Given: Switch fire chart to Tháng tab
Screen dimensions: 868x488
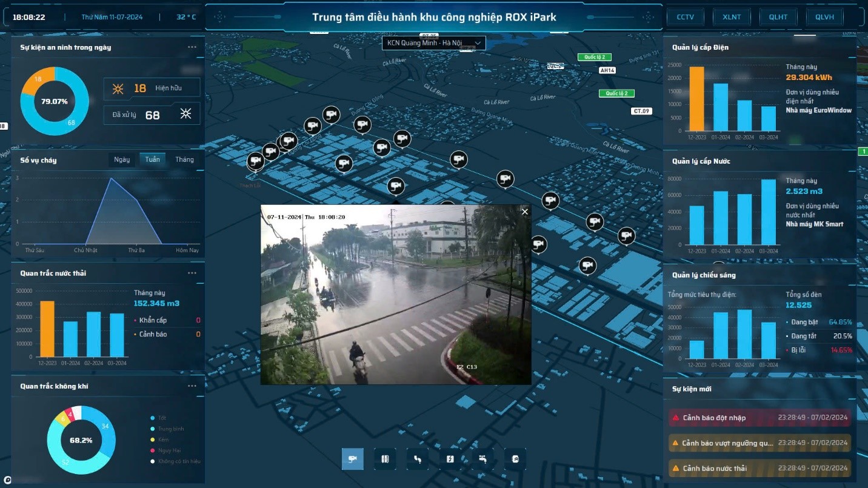Looking at the screenshot, I should point(184,159).
